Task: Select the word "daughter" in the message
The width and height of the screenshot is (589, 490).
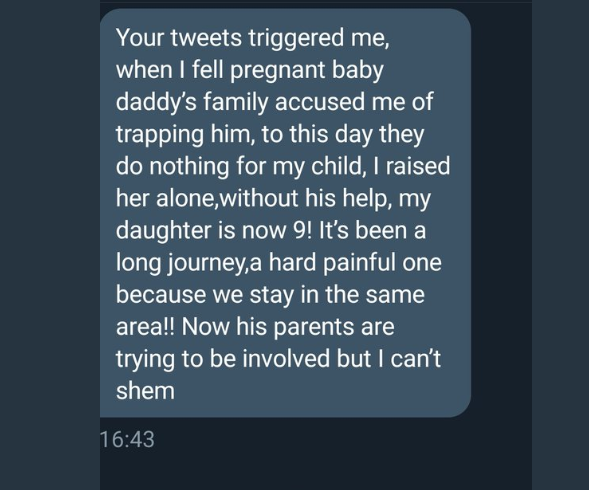Action: [163, 231]
